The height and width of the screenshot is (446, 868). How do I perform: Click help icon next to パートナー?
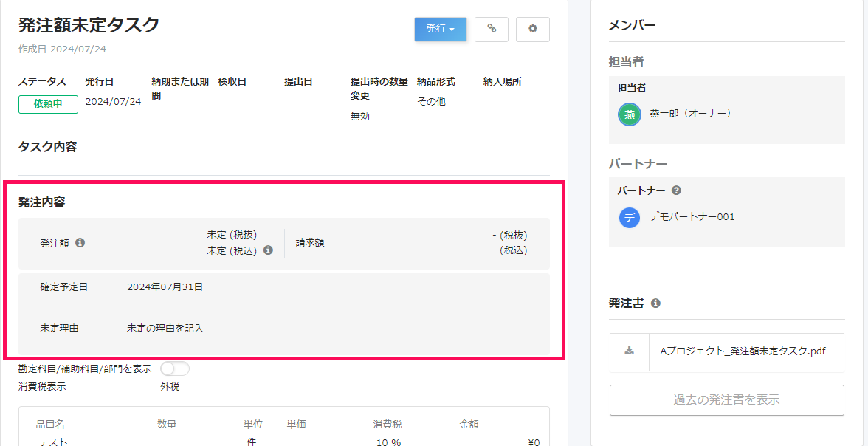click(x=676, y=190)
